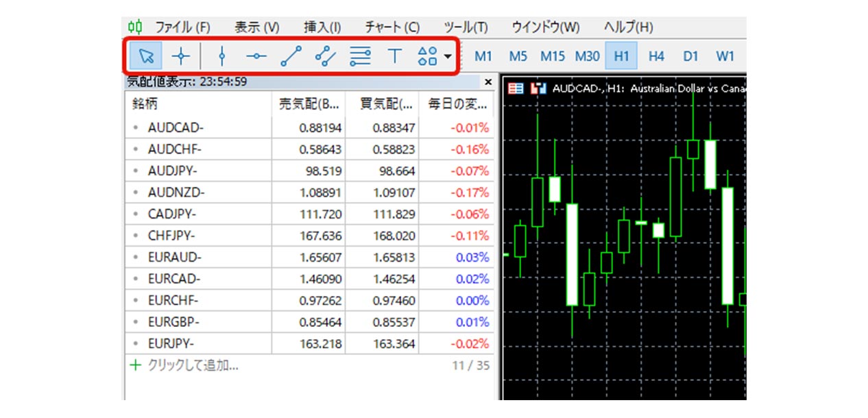The width and height of the screenshot is (868, 418).
Task: Click the MetaTrader application logo icon
Action: point(135,27)
